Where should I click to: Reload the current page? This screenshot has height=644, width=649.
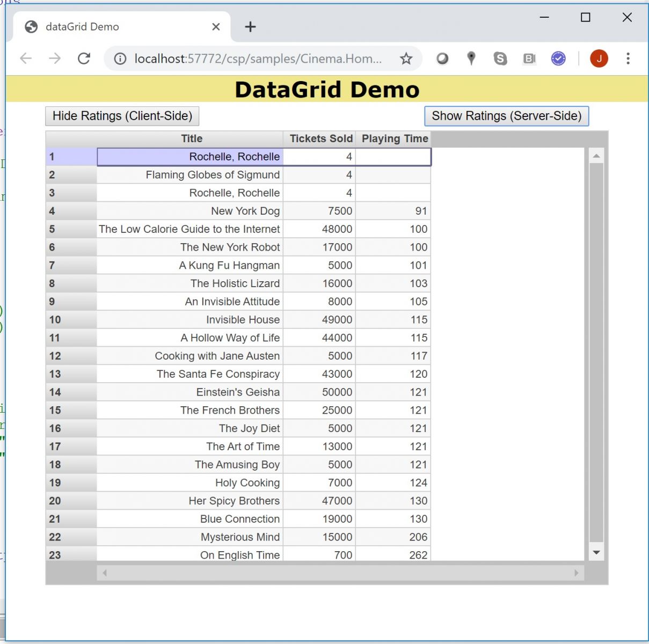pos(84,58)
